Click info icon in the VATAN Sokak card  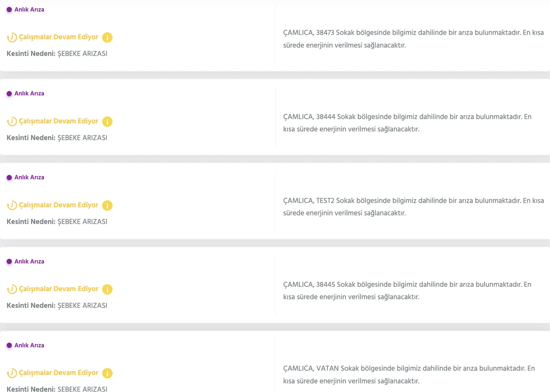point(107,373)
